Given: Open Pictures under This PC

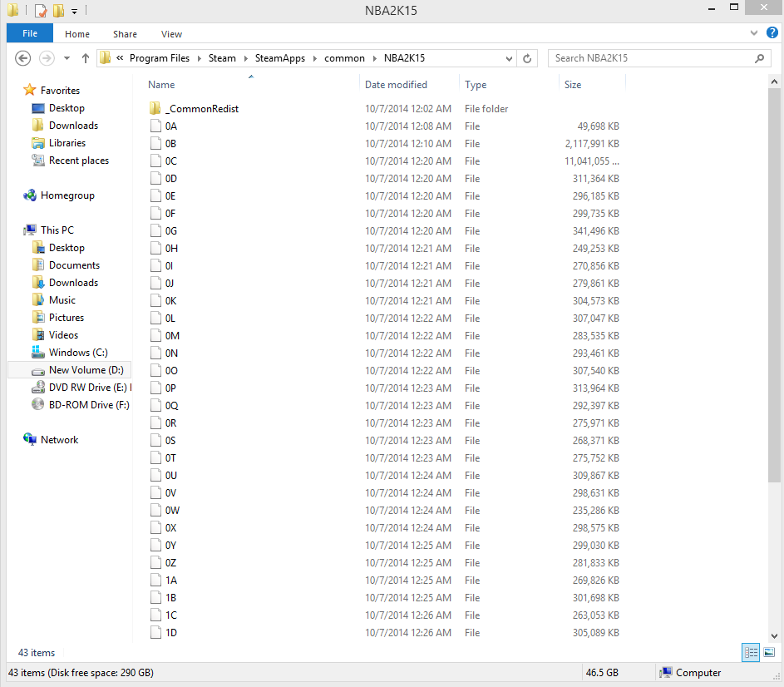Looking at the screenshot, I should 66,318.
